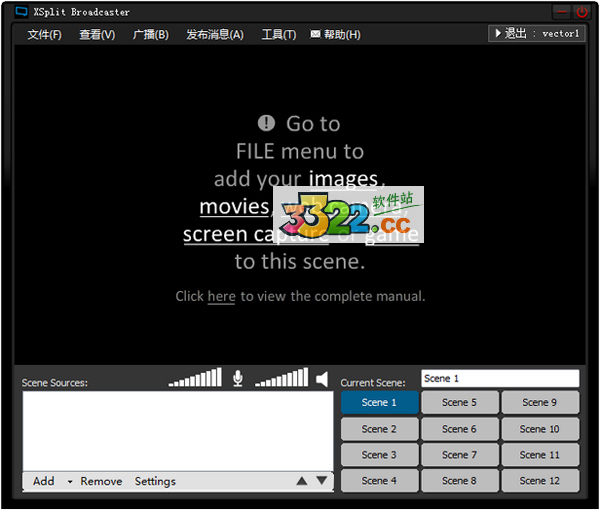This screenshot has height=511, width=600.
Task: Switch to Scene 5
Action: click(x=460, y=403)
